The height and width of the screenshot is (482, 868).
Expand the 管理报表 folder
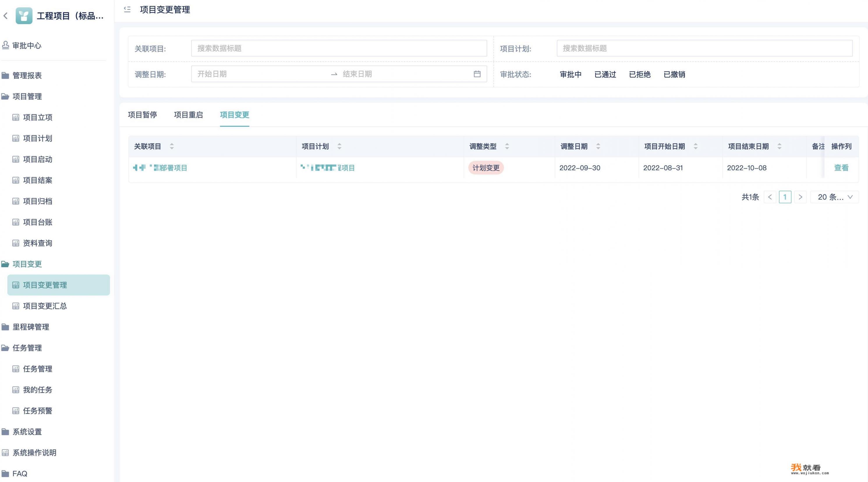click(22, 75)
